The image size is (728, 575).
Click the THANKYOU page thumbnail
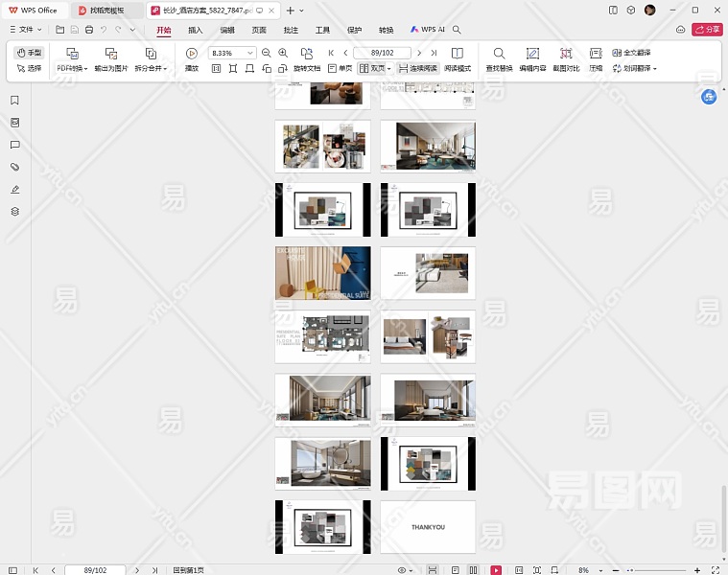click(x=428, y=526)
